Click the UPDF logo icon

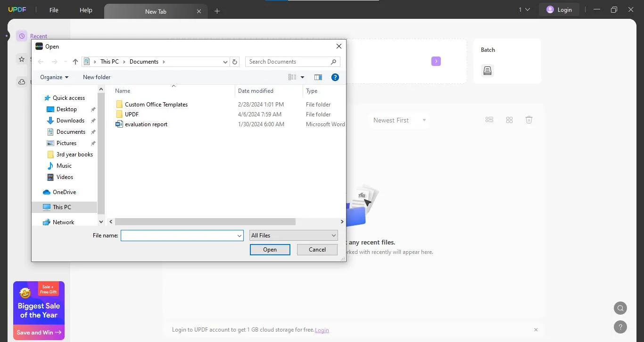tap(17, 10)
